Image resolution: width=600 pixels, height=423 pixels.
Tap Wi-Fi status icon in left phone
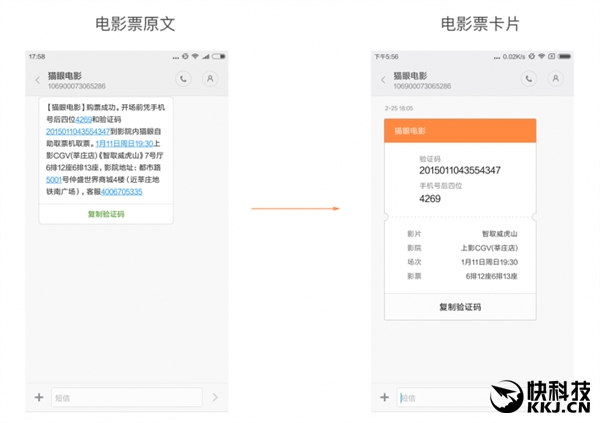click(x=196, y=56)
